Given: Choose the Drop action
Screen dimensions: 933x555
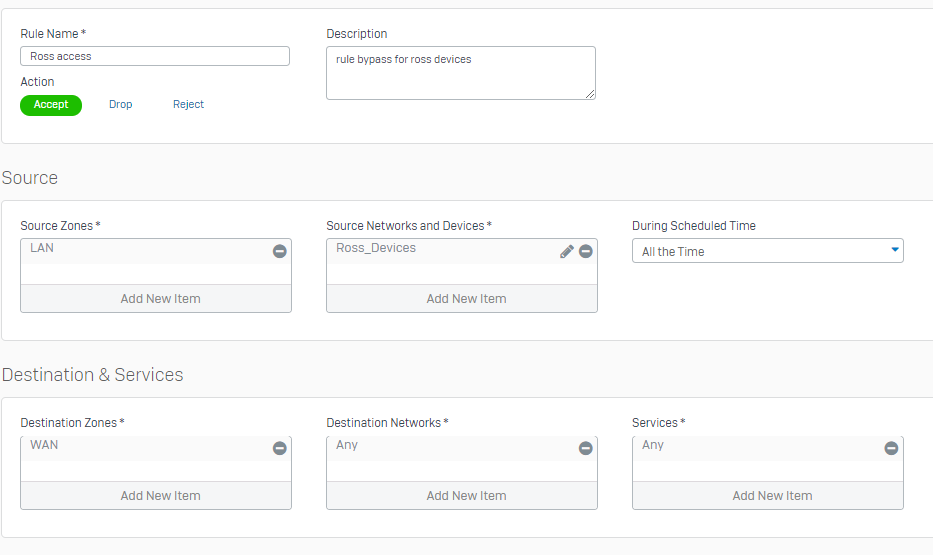Looking at the screenshot, I should 120,104.
